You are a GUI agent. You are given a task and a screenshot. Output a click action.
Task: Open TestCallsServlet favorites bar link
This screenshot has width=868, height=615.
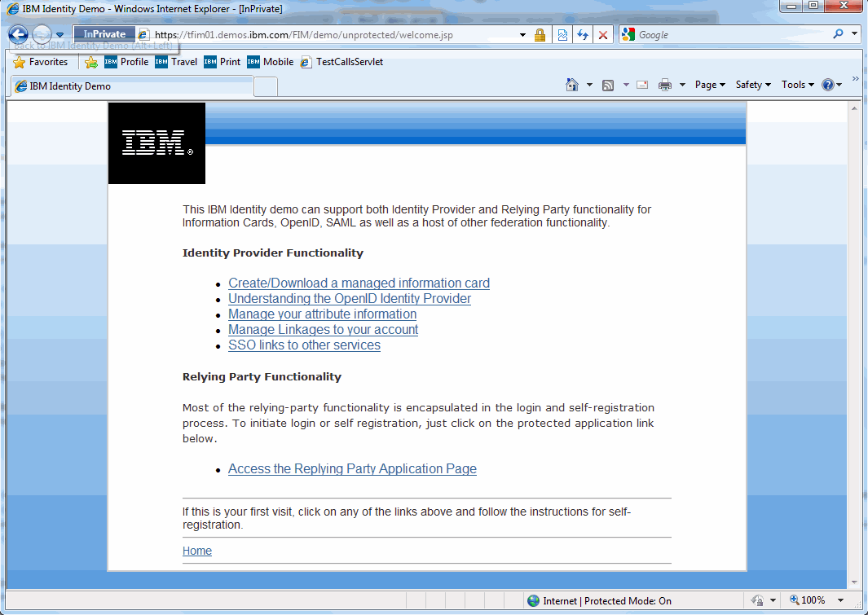pos(341,62)
